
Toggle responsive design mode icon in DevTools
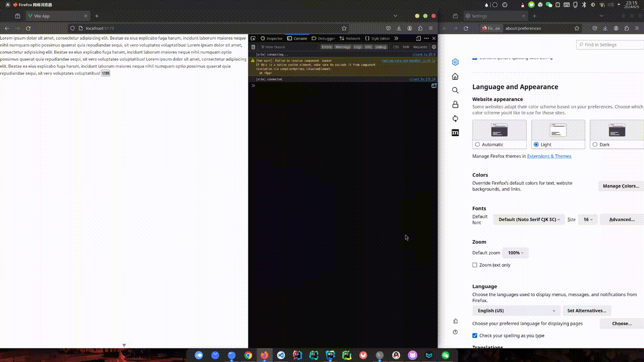(418, 38)
